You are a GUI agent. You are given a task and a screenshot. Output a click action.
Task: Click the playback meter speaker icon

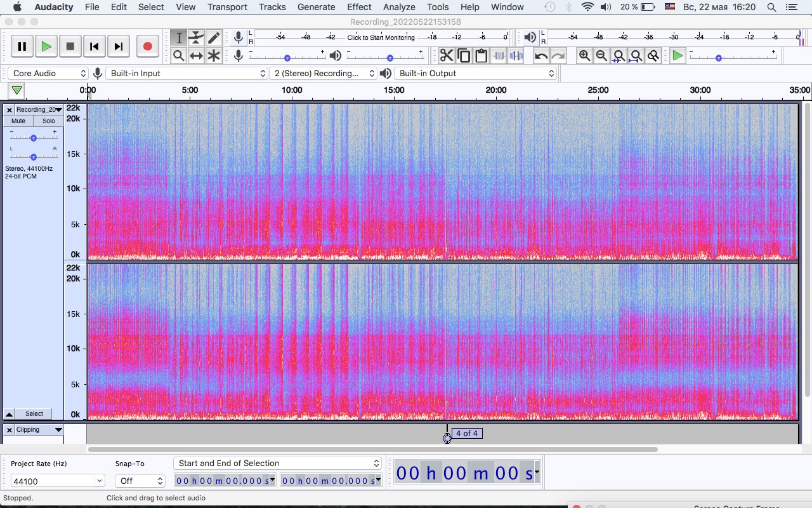(530, 38)
